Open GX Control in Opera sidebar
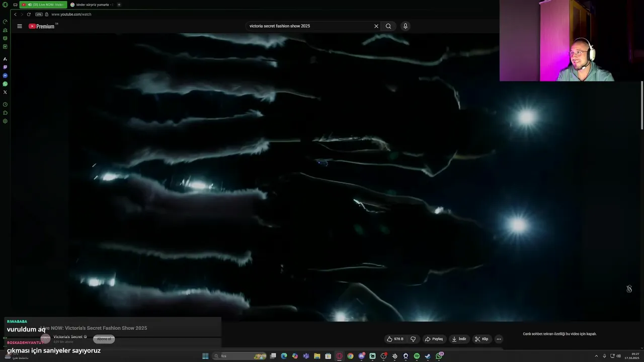This screenshot has width=644, height=362. [x=5, y=22]
